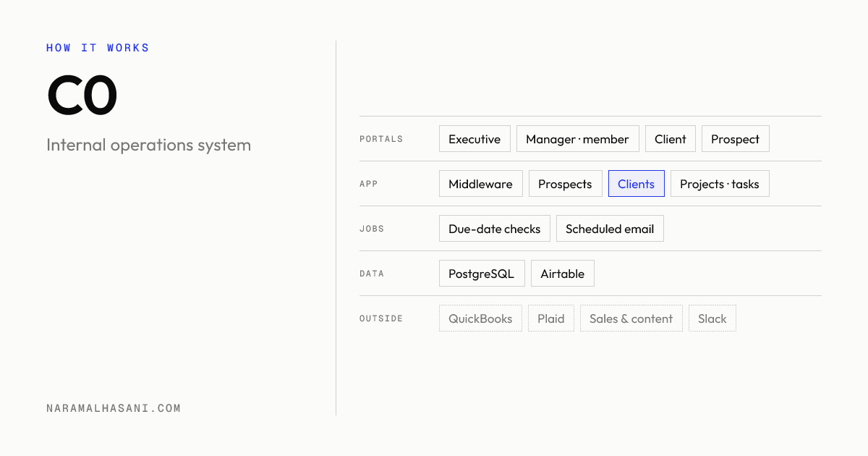The height and width of the screenshot is (456, 868).
Task: Click the Internal operations system subtitle
Action: click(x=148, y=145)
